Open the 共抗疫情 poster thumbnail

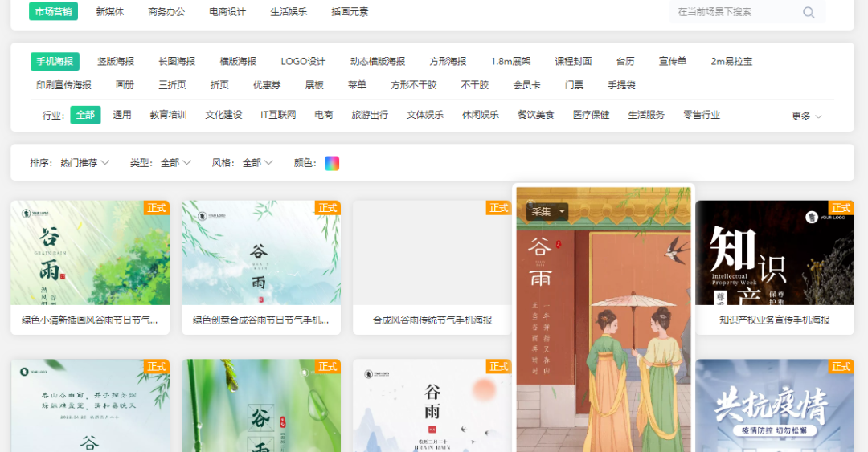click(x=775, y=405)
